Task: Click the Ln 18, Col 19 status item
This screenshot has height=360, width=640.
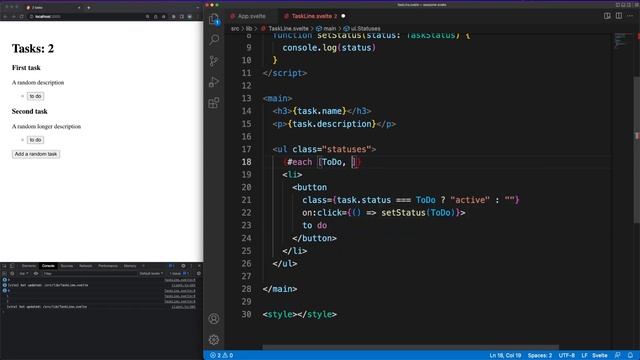Action: 505,355
